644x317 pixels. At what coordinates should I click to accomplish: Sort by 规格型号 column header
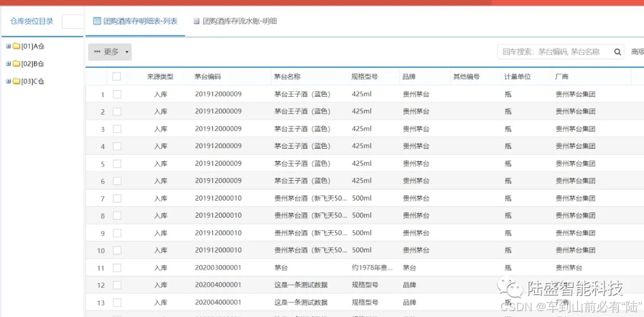click(x=365, y=76)
